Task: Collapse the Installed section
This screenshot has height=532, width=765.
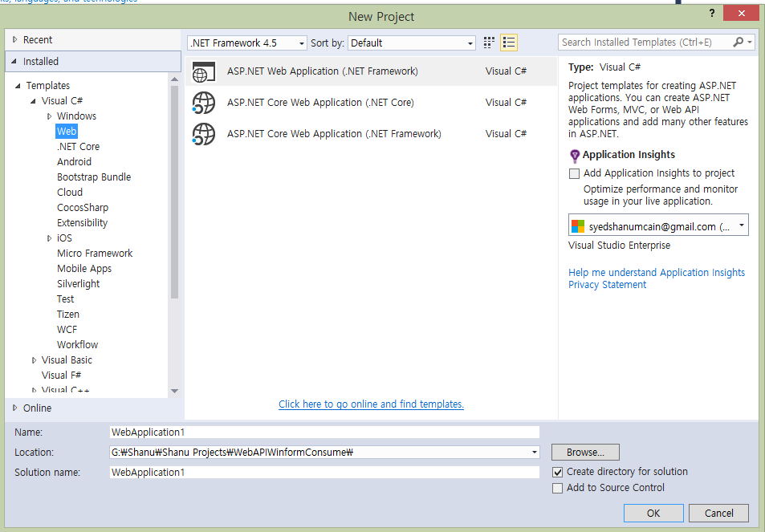Action: (14, 62)
